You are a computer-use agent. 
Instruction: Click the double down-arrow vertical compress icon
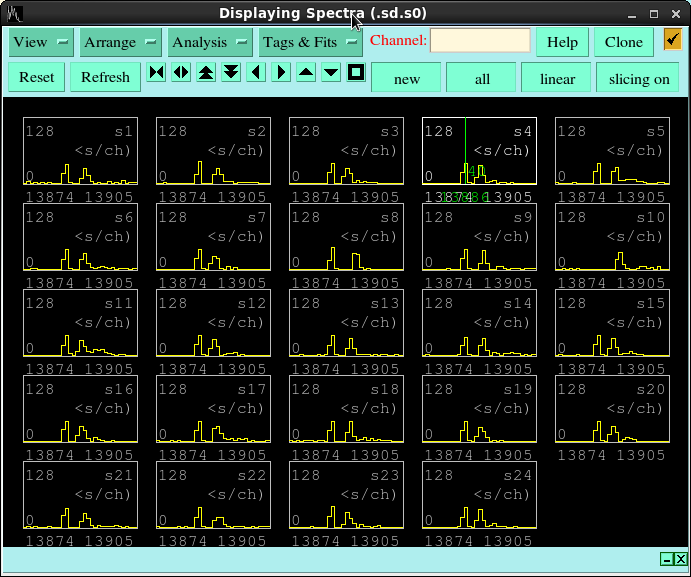pos(231,72)
